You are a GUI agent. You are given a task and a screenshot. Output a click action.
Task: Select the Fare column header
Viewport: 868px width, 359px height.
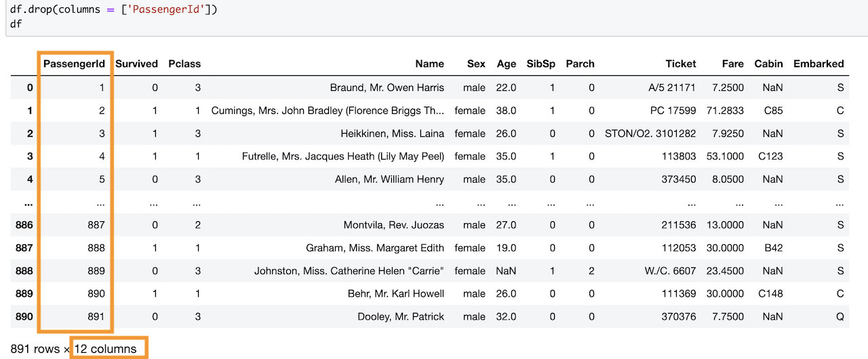tap(732, 64)
